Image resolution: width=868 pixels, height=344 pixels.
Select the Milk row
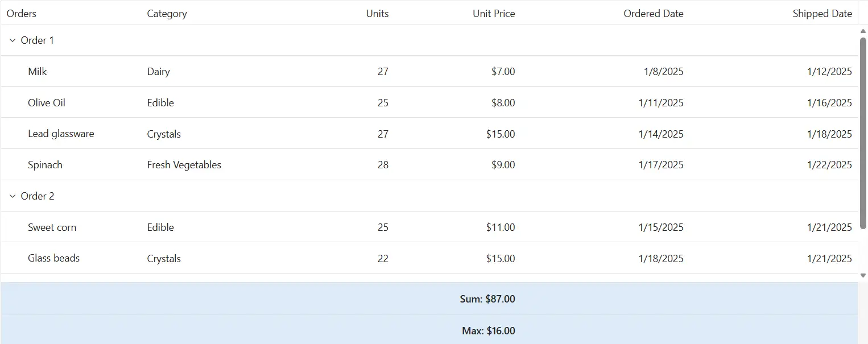[429, 72]
